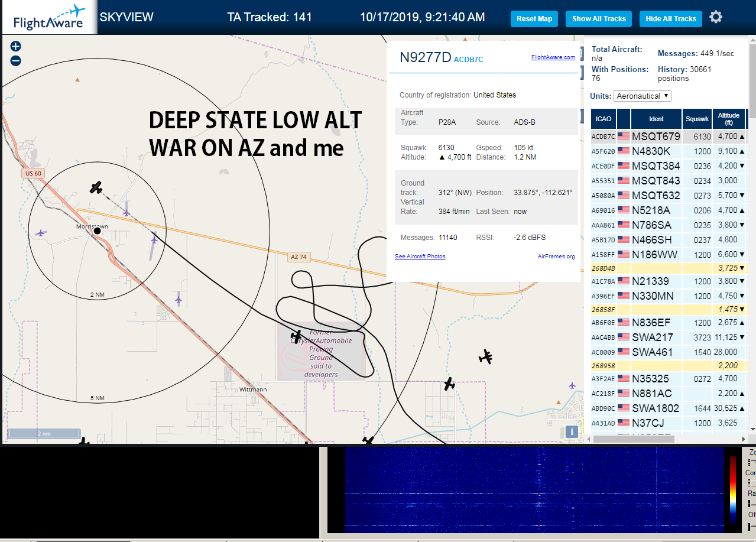Image resolution: width=756 pixels, height=542 pixels.
Task: Zoom in the map with plus icon
Action: pos(16,46)
